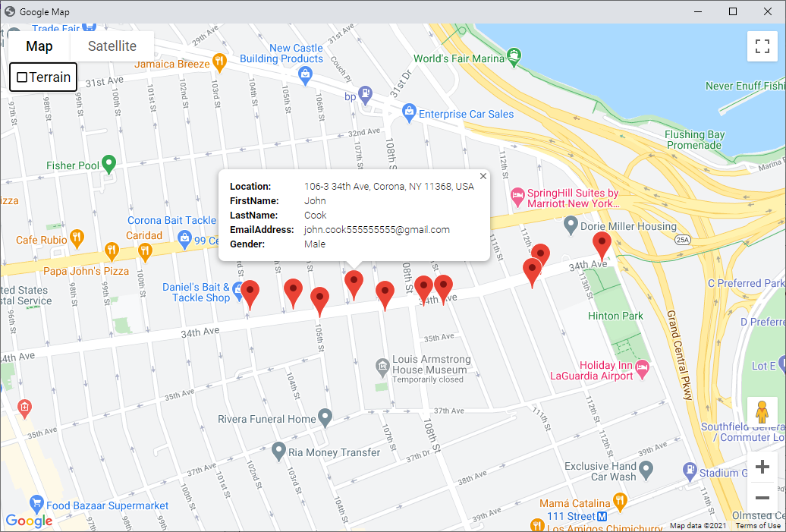Click the red pin nearest Dorie Miller Housing
Screen dimensions: 786x532
tap(602, 243)
